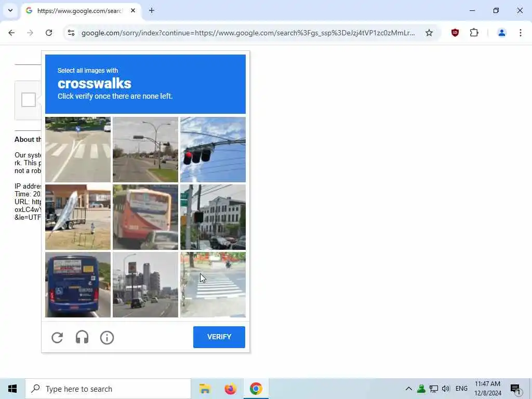The image size is (532, 399).
Task: Select the image with boat on trailer
Action: [78, 217]
